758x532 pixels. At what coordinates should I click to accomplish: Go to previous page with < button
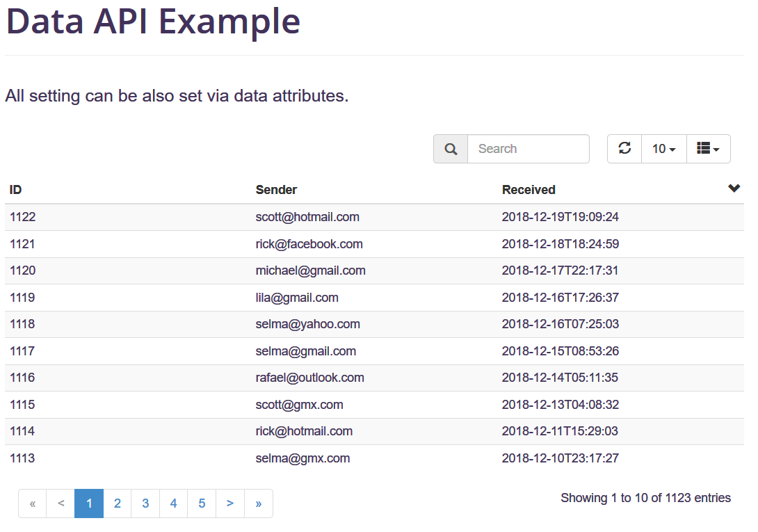[x=61, y=503]
